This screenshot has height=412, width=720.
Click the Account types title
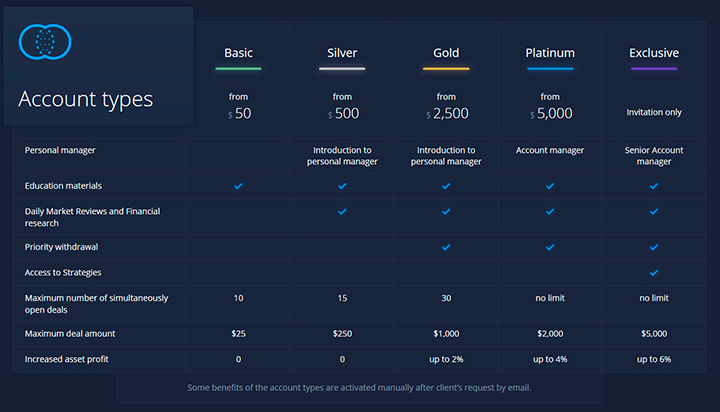click(x=86, y=99)
